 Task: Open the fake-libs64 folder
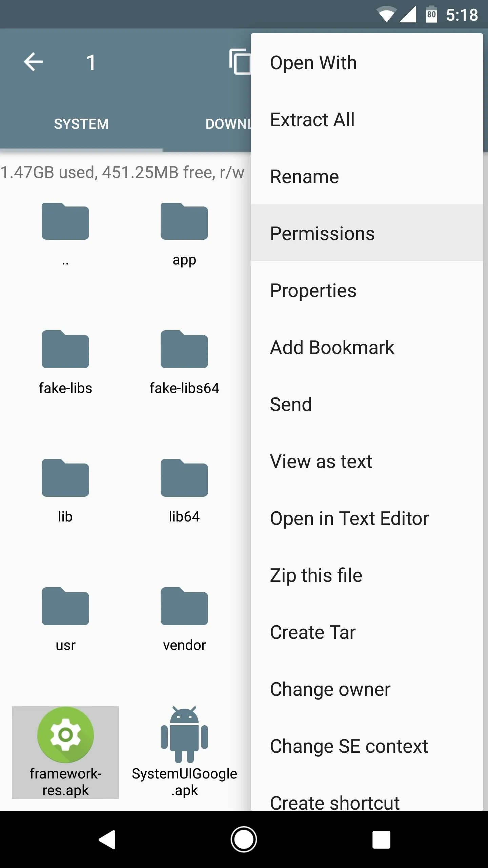click(184, 363)
